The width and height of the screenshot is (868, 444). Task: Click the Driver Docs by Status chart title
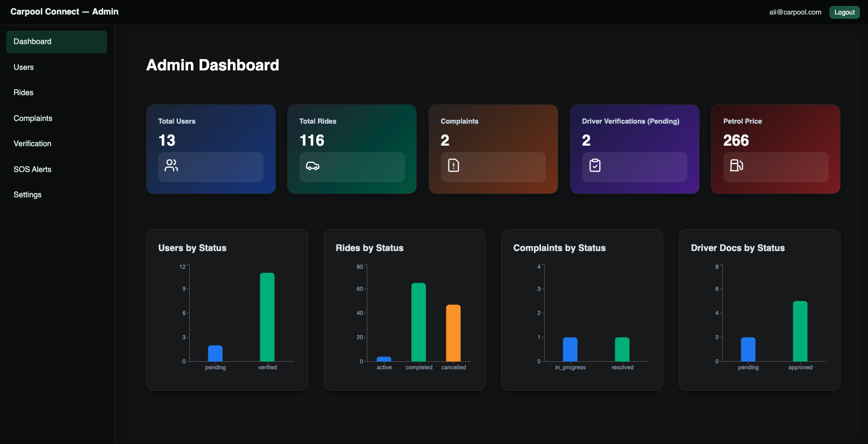click(738, 248)
